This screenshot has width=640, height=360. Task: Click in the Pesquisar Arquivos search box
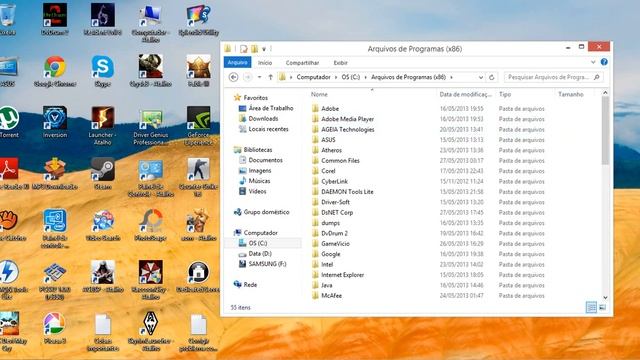tap(553, 77)
